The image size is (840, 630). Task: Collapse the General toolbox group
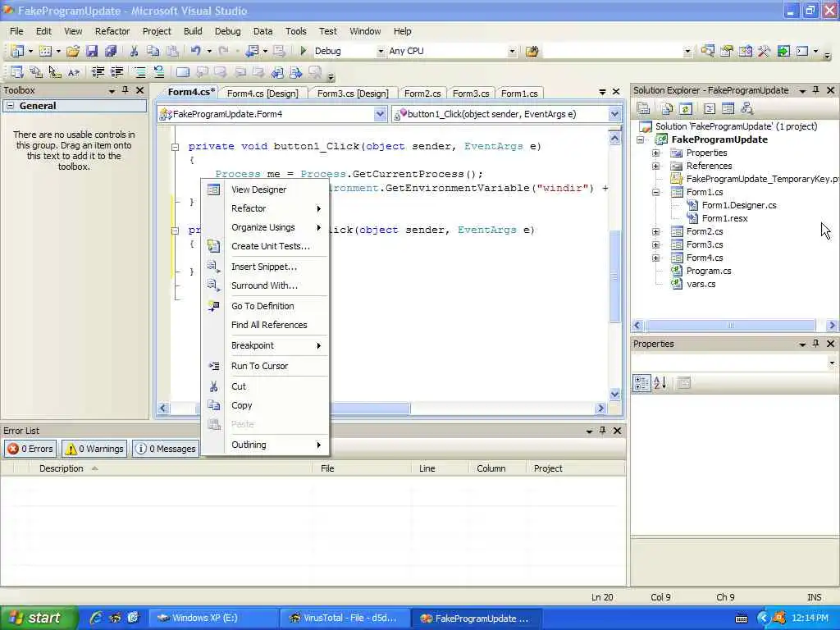pos(10,106)
